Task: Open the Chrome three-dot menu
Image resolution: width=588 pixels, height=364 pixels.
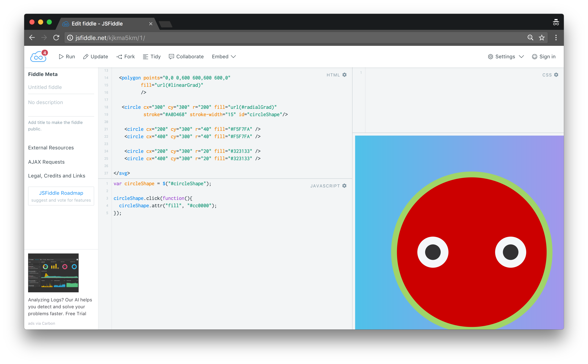Action: 556,38
